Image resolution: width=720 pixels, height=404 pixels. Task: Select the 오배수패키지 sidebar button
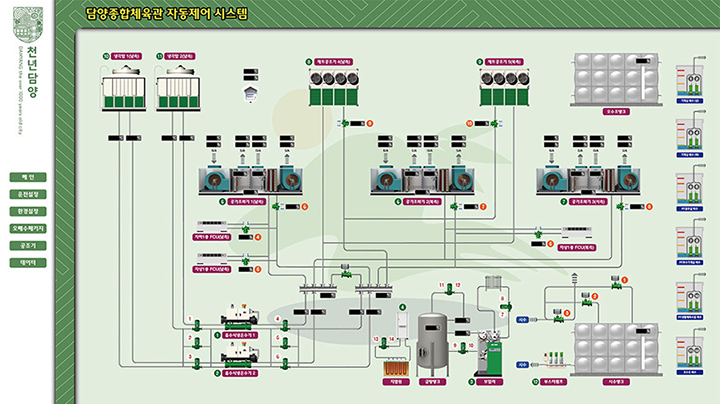[x=28, y=228]
